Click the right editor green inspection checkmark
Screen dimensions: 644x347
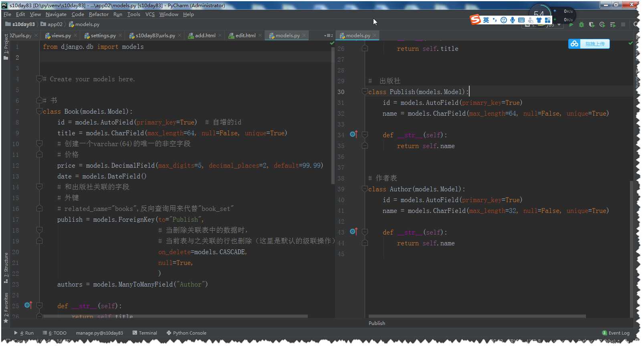click(630, 43)
